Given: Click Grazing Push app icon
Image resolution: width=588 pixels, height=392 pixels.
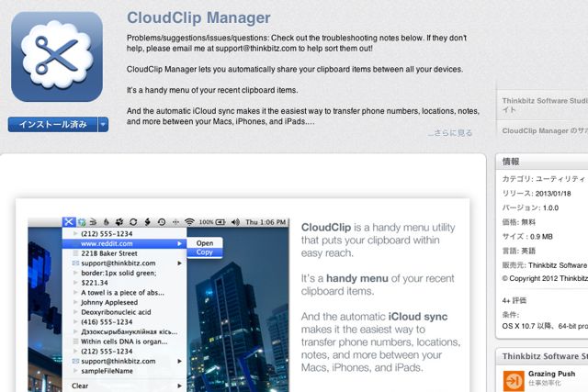Looking at the screenshot, I should pos(514,381).
